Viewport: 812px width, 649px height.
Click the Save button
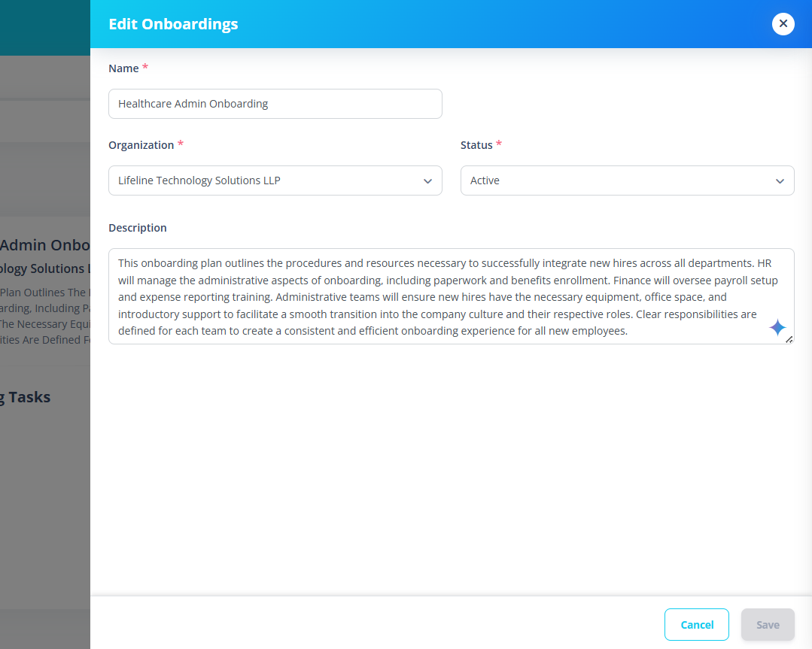point(768,625)
